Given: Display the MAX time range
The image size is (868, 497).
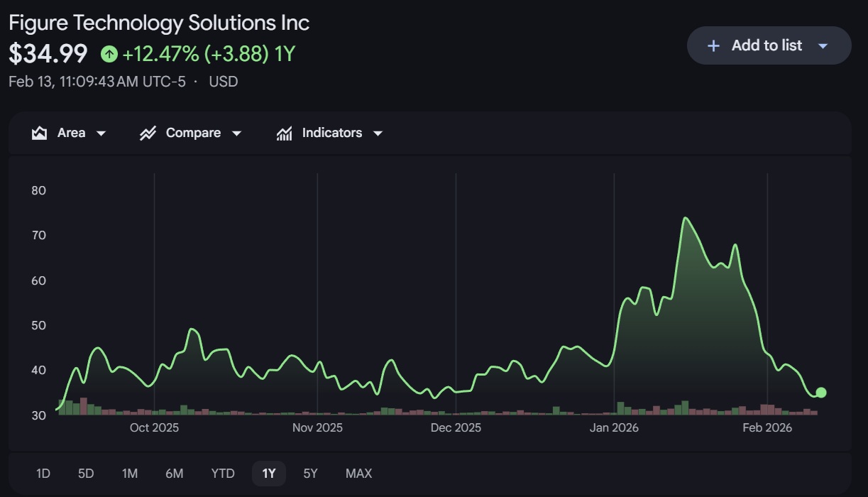Looking at the screenshot, I should pos(358,474).
